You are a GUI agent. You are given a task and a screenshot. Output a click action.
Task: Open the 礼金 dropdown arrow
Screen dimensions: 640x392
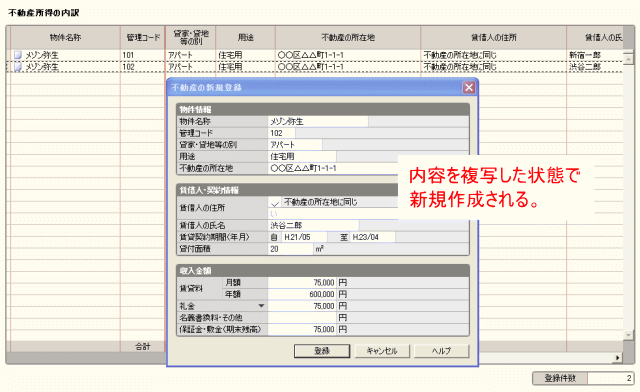pyautogui.click(x=261, y=306)
